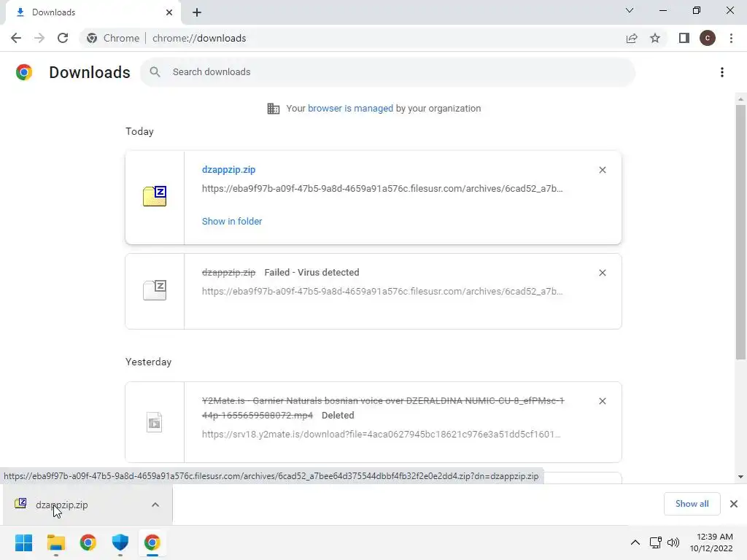747x560 pixels.
Task: Click the search magnifier icon
Action: [155, 72]
